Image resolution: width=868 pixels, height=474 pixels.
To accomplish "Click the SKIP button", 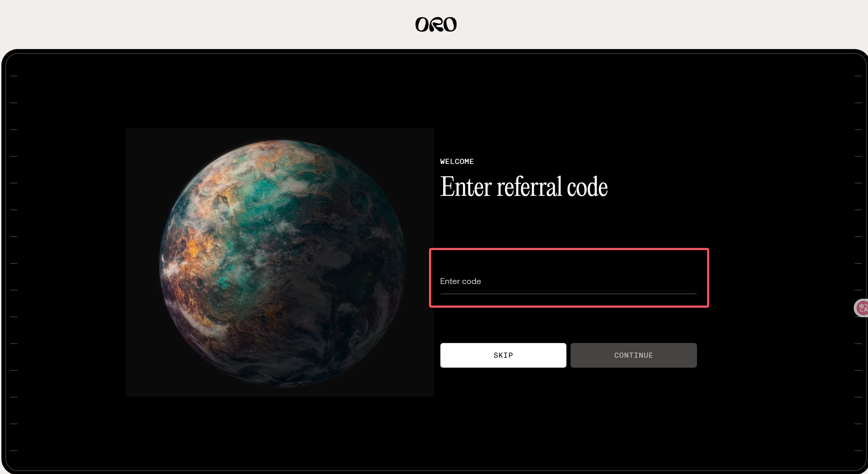I will pyautogui.click(x=503, y=355).
